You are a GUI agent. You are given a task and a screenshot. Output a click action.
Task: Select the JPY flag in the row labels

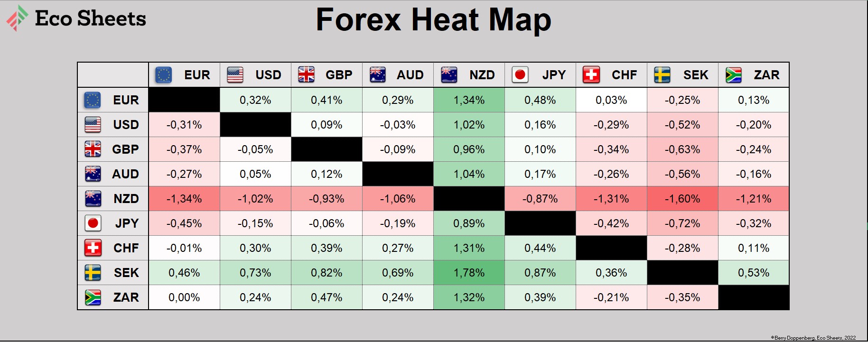tap(93, 223)
